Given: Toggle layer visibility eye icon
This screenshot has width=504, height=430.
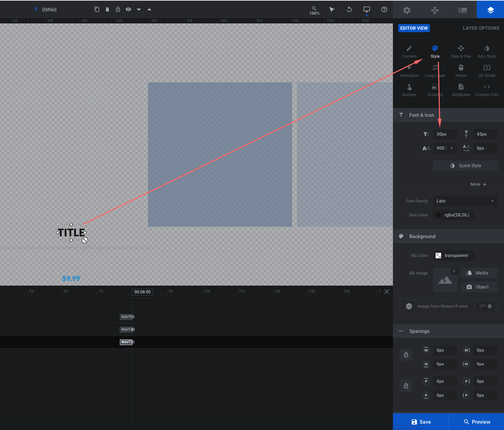Looking at the screenshot, I should pos(128,9).
